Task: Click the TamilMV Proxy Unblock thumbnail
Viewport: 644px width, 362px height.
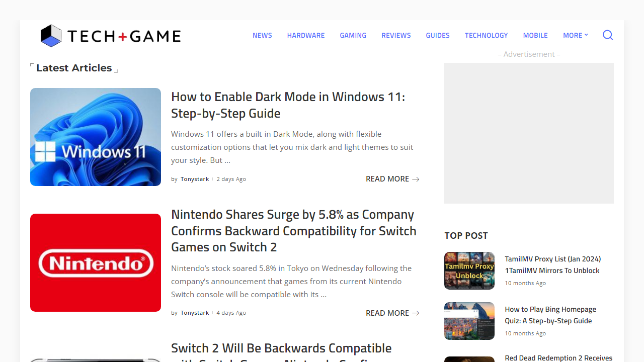Action: tap(469, 270)
